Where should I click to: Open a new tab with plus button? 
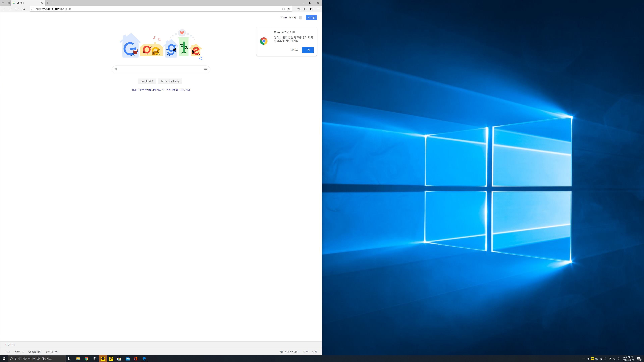(47, 3)
